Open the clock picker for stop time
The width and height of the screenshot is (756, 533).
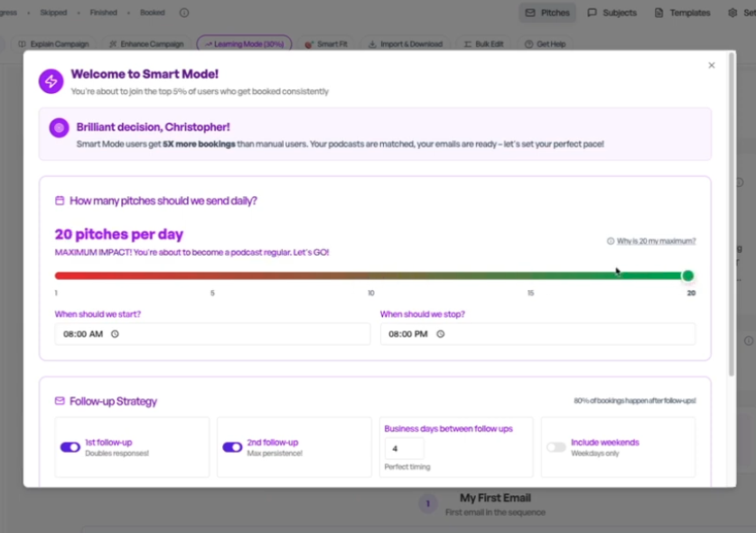(x=440, y=333)
